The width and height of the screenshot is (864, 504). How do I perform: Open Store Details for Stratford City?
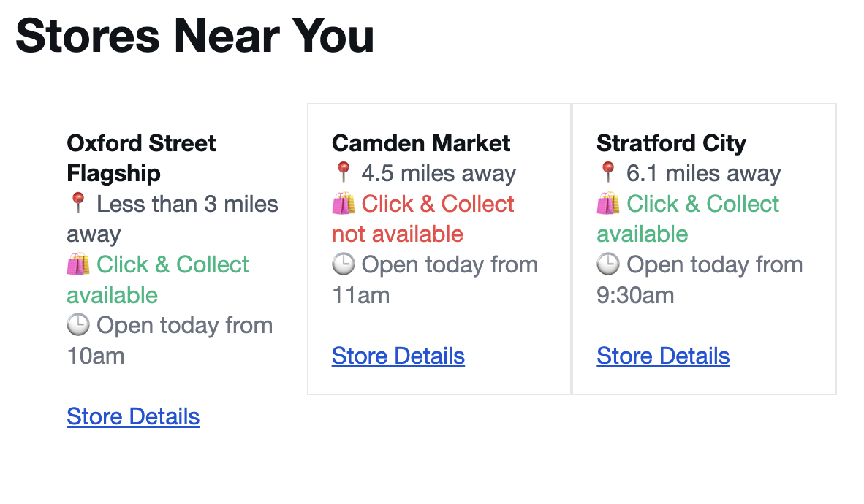tap(663, 356)
